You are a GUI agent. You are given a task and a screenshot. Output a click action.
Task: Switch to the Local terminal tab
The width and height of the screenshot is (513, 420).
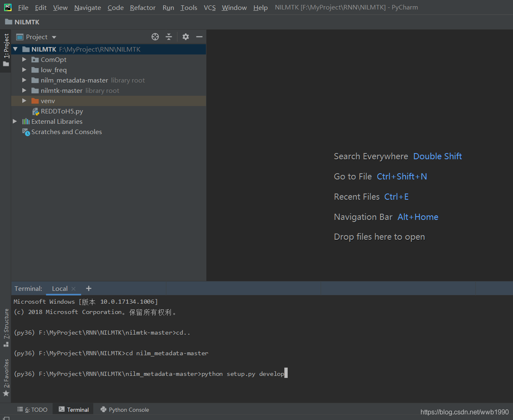pyautogui.click(x=59, y=288)
